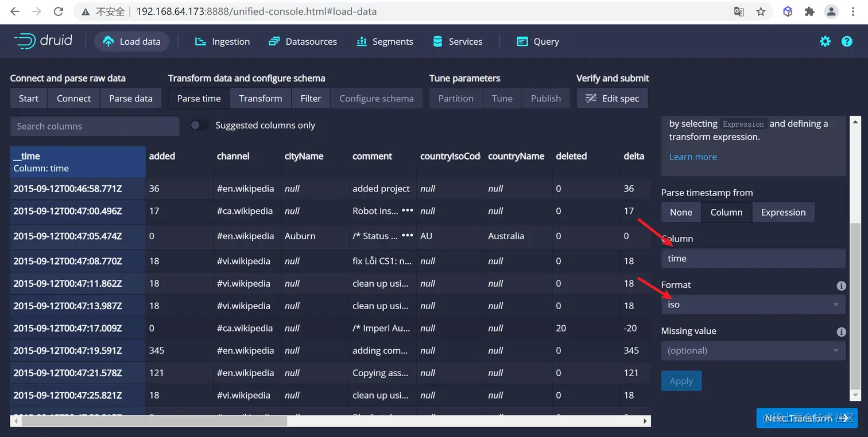Go to Connect step
Viewport: 868px width, 437px height.
pos(73,98)
